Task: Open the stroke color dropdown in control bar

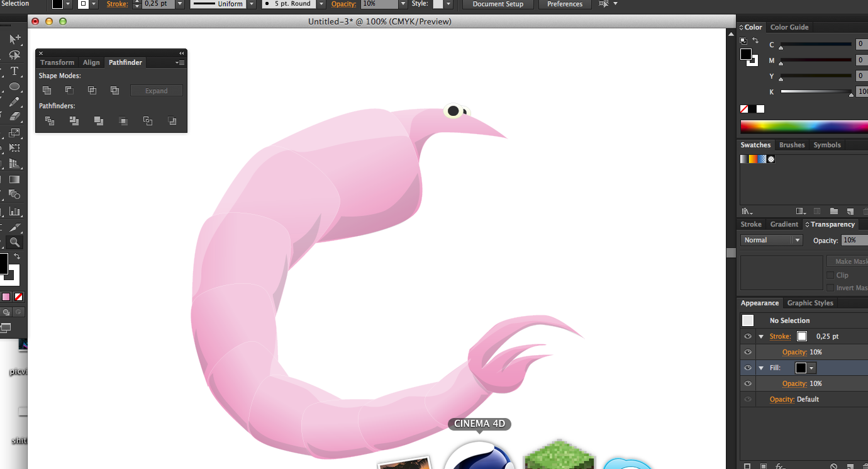Action: (x=94, y=4)
